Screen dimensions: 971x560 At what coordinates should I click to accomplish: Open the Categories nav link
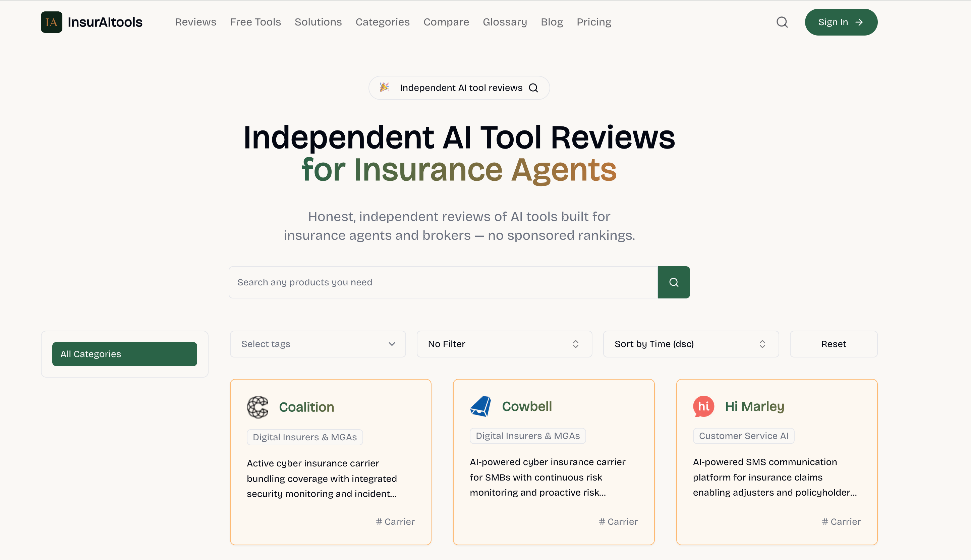[x=382, y=22]
